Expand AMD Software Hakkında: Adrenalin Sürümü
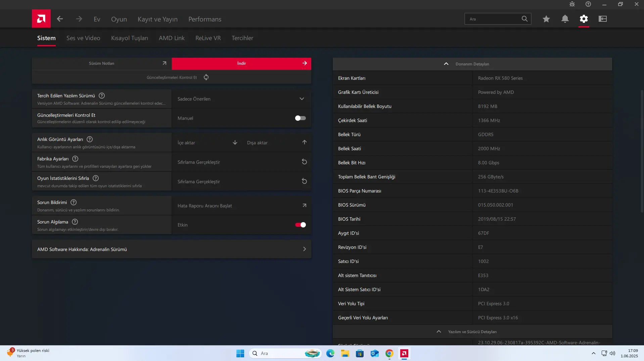Screen dimensions: 644x361 coord(171,249)
